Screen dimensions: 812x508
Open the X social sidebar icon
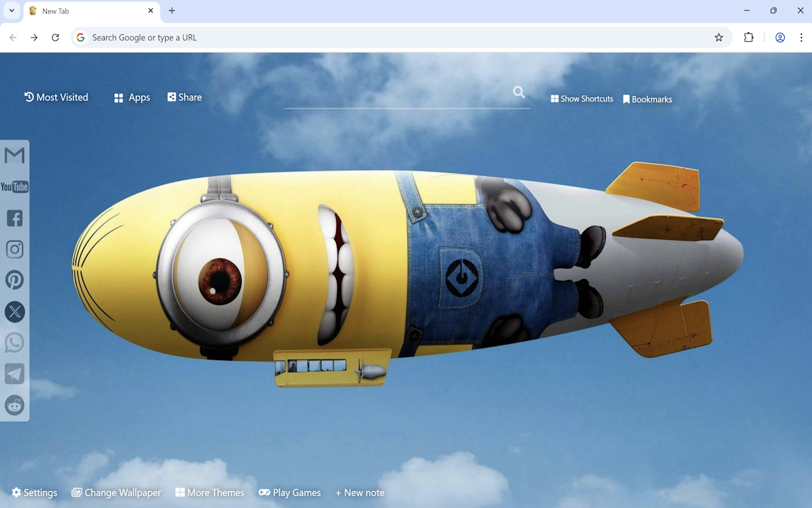(14, 311)
